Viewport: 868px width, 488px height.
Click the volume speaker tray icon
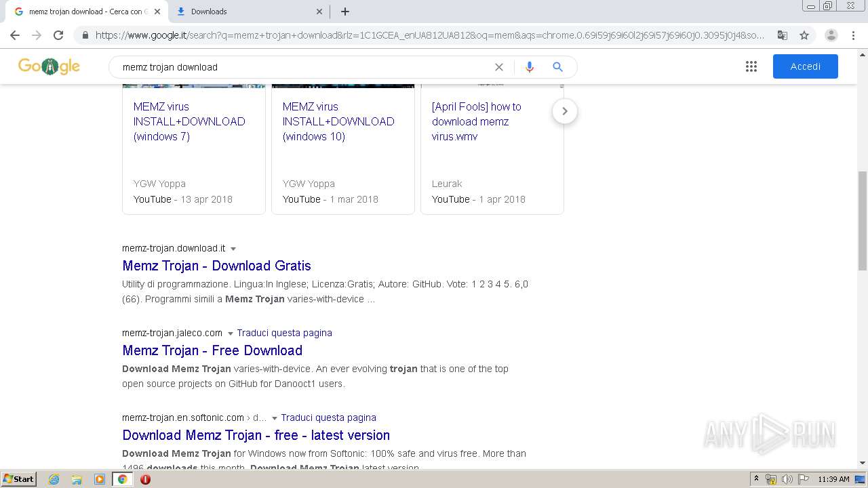787,479
